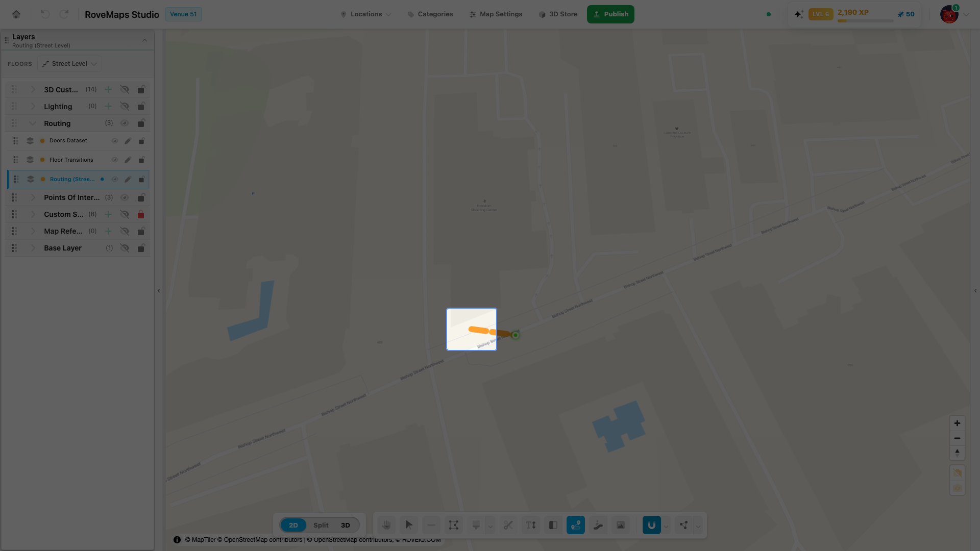Add item to 3D Cust... layer
Image resolution: width=980 pixels, height=551 pixels.
(x=108, y=90)
